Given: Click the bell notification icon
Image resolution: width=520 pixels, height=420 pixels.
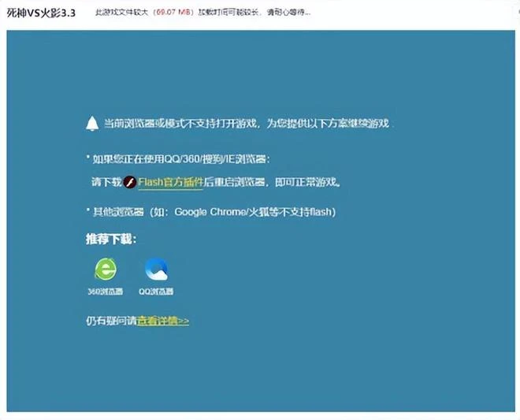Looking at the screenshot, I should (x=92, y=124).
